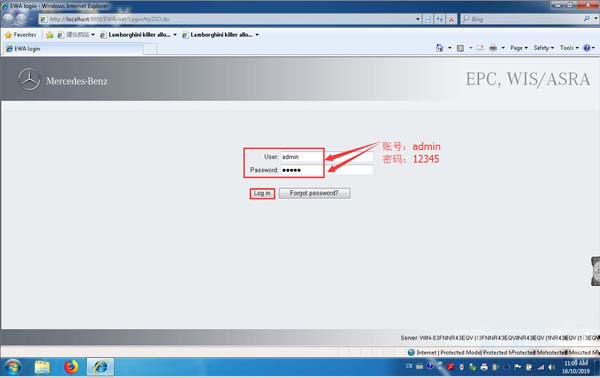Expand the Home button dropdown arrow
Screen dimensions: 600x378
[x=449, y=48]
